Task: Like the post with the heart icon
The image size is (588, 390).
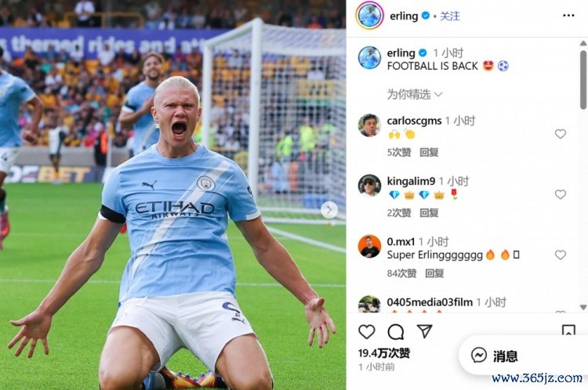Action: pos(366,331)
